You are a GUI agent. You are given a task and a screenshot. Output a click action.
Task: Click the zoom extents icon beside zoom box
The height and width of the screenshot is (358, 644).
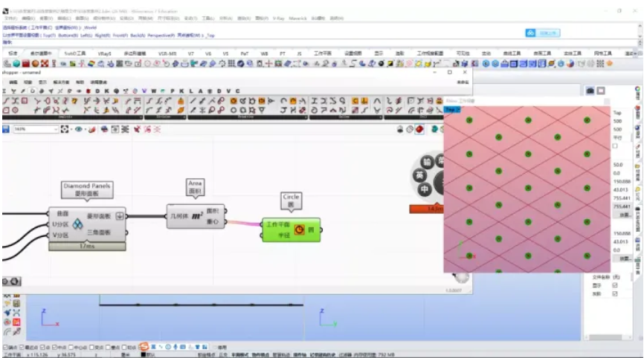click(x=65, y=129)
